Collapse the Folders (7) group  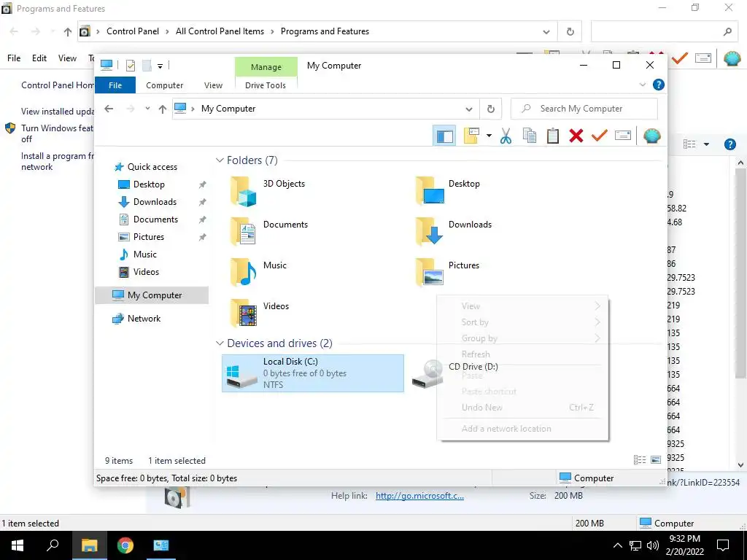click(220, 160)
